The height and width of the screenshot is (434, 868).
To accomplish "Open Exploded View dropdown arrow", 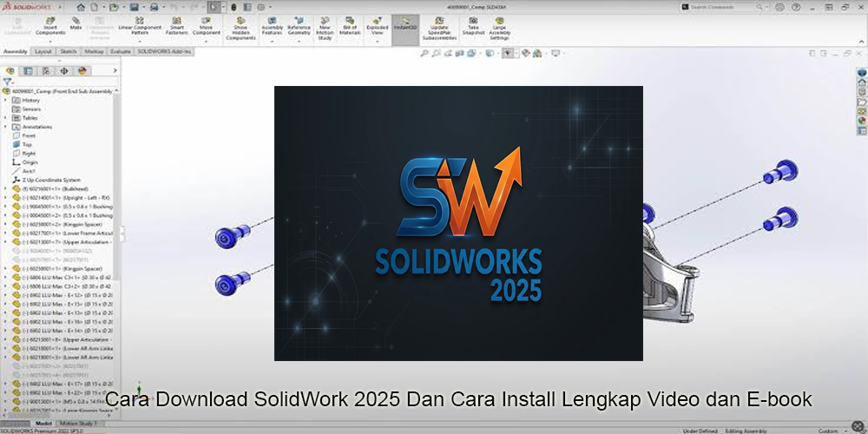I will pos(377,41).
